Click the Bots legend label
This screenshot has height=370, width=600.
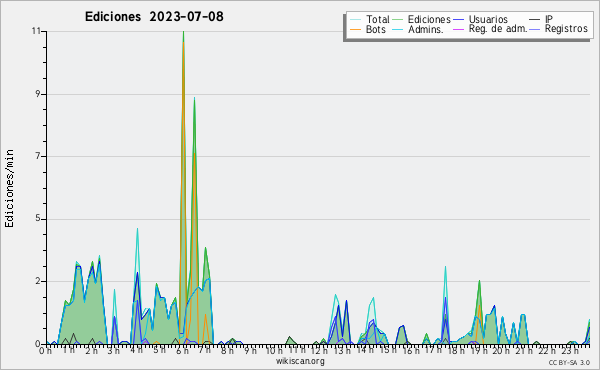(x=376, y=29)
